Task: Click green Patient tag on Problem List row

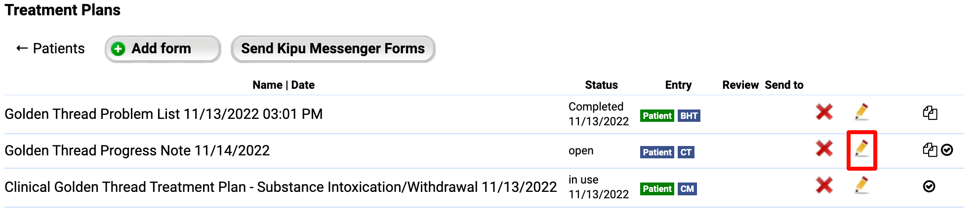Action: coord(657,116)
